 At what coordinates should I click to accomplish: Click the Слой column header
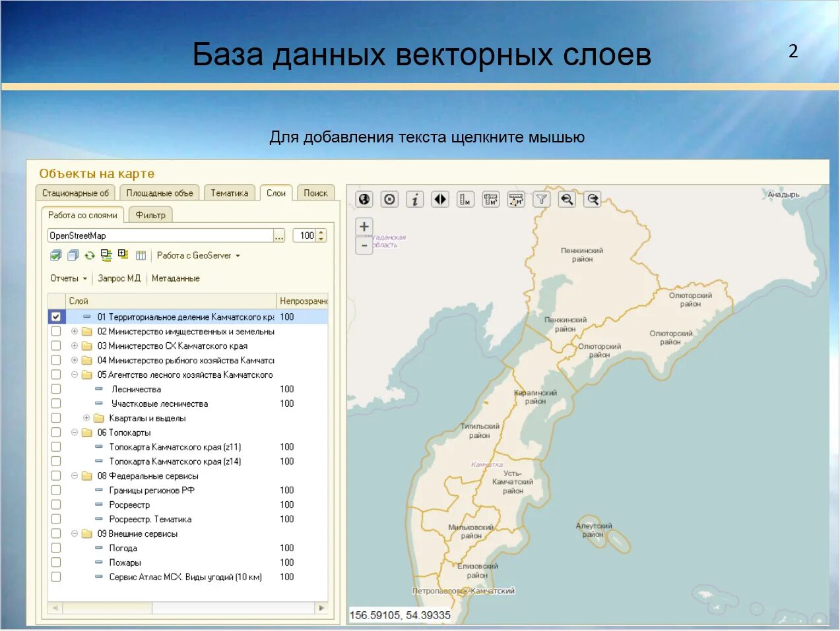click(x=171, y=301)
